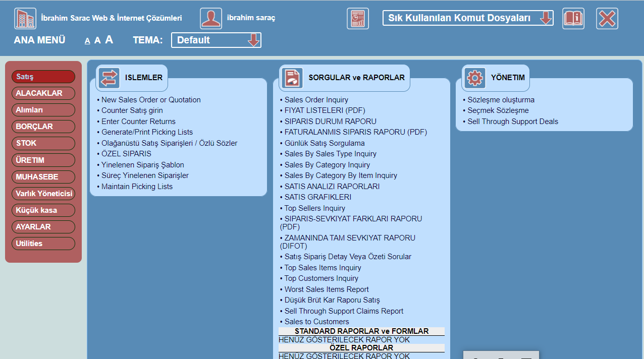This screenshot has width=644, height=359.
Task: Select the smallest font size A
Action: pos(87,41)
